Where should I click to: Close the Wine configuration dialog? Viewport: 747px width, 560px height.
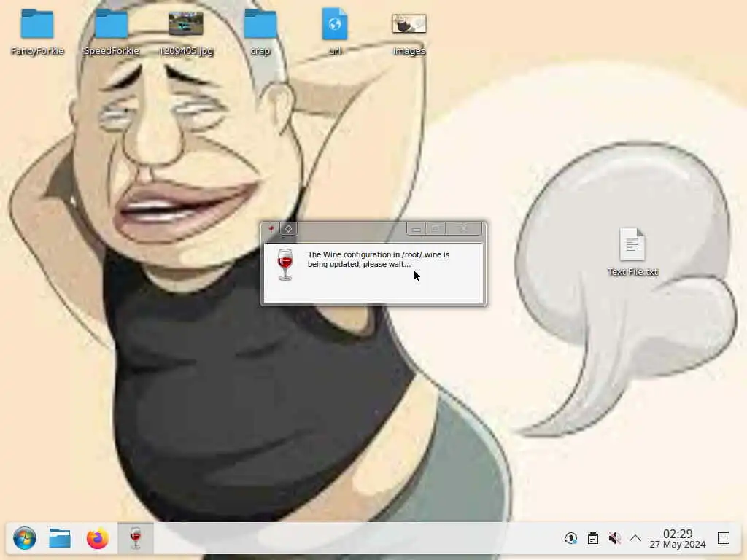(x=463, y=229)
